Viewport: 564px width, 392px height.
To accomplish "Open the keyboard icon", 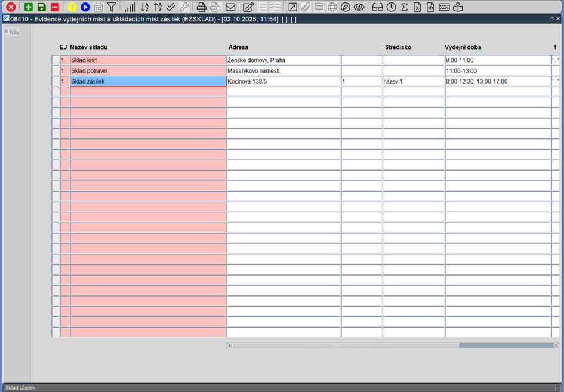I will click(x=444, y=7).
